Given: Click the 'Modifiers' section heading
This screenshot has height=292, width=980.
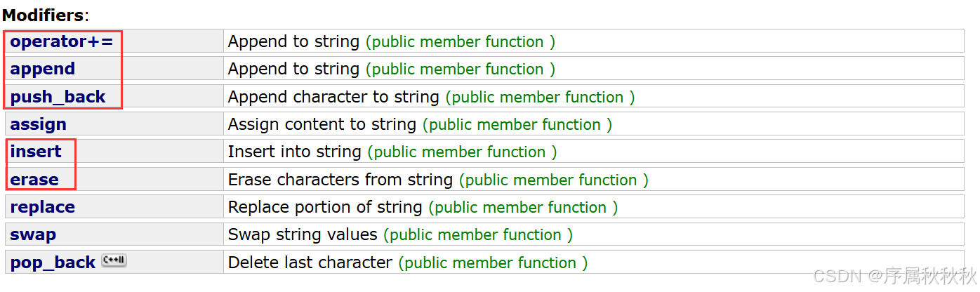Looking at the screenshot, I should tap(44, 15).
